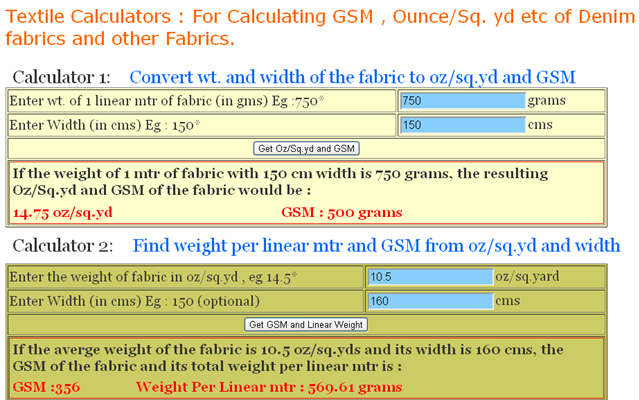Click the Textile Calculators page title

tap(320, 28)
